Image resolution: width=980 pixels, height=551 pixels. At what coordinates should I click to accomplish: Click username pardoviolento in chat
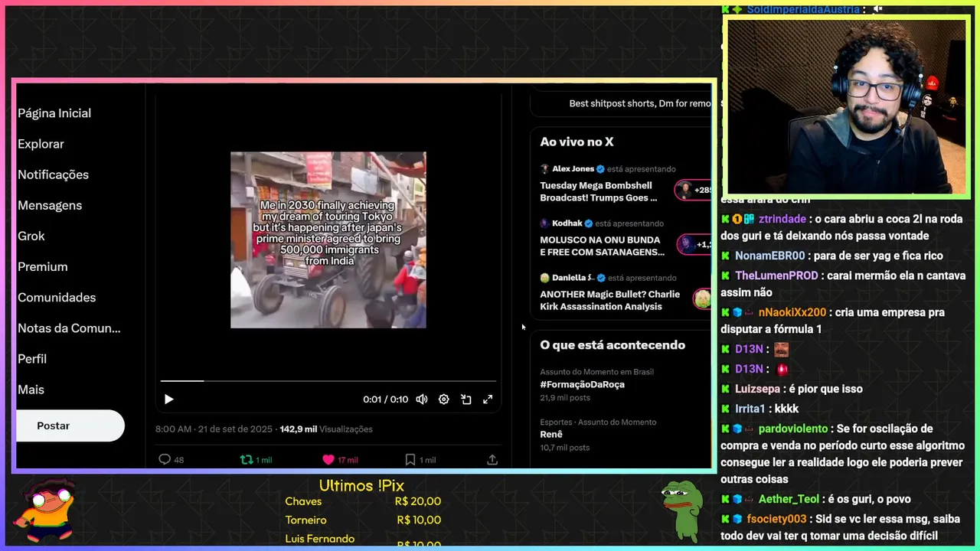[793, 429]
